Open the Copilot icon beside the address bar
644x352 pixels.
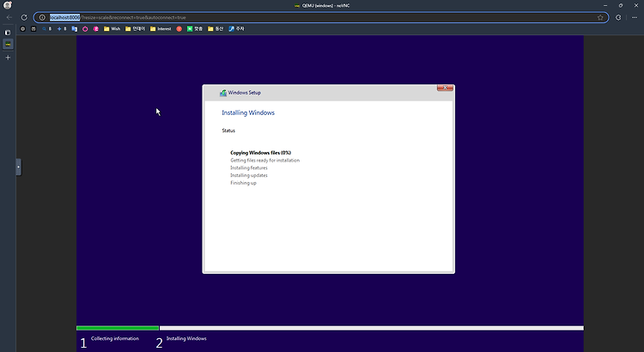(618, 17)
